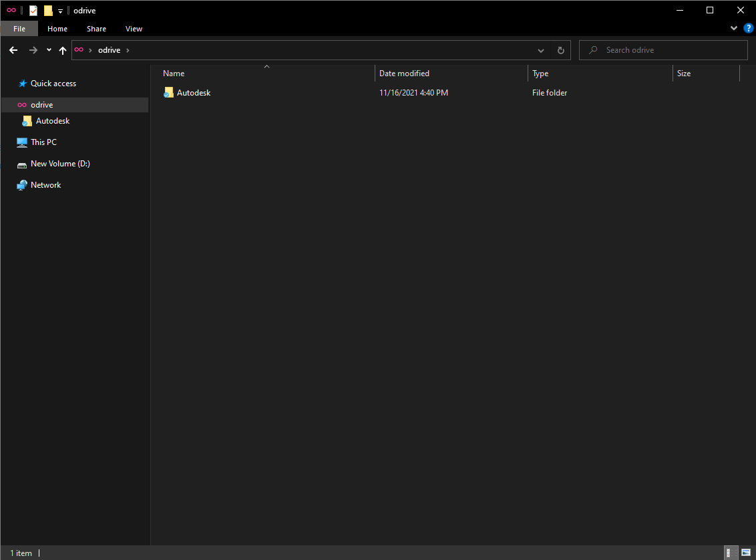Click the Properties quick access toolbar icon
Image resolution: width=756 pixels, height=560 pixels.
point(33,11)
